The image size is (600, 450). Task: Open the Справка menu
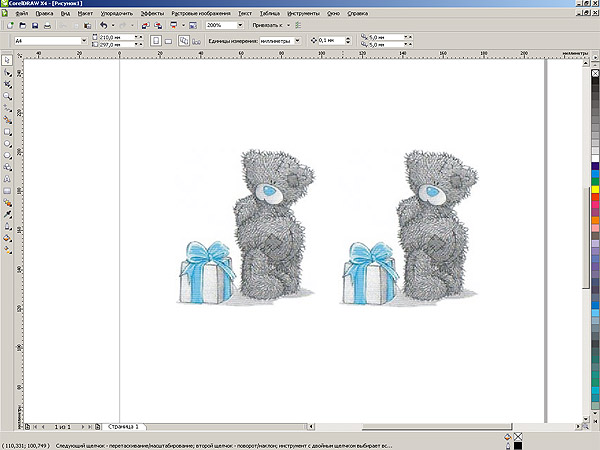coord(358,13)
